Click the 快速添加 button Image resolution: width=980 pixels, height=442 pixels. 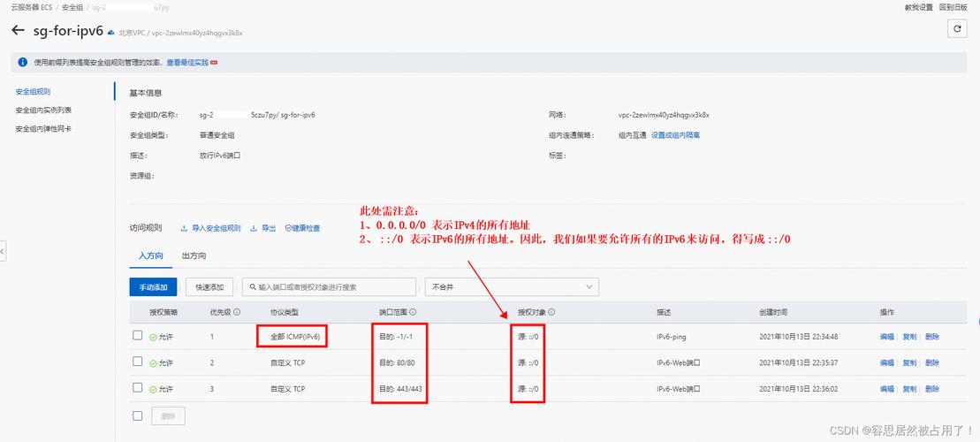209,287
